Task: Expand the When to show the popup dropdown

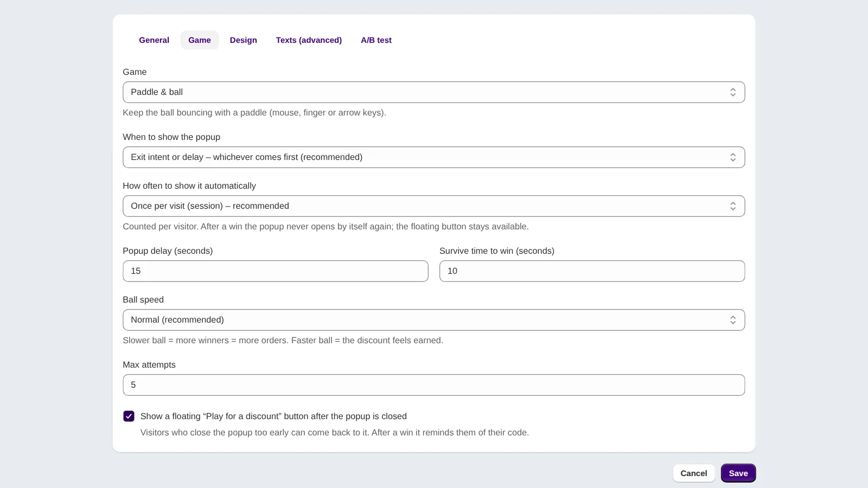Action: click(434, 157)
